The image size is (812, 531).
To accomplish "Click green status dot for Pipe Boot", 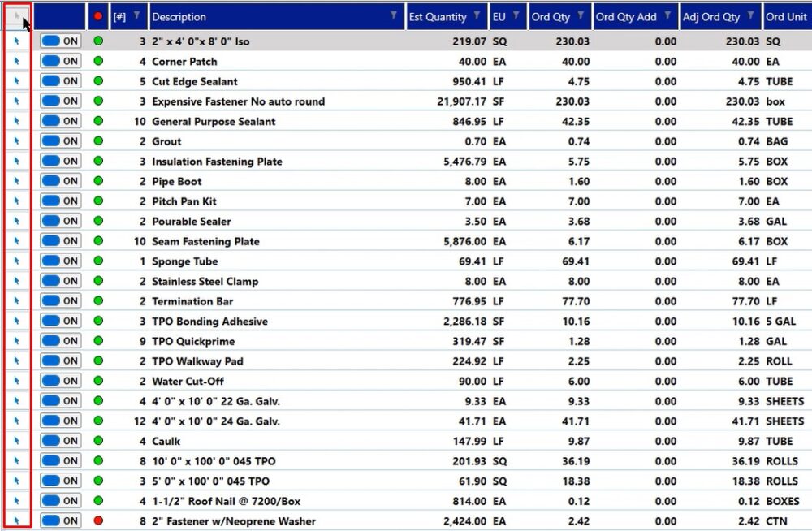I will [98, 181].
